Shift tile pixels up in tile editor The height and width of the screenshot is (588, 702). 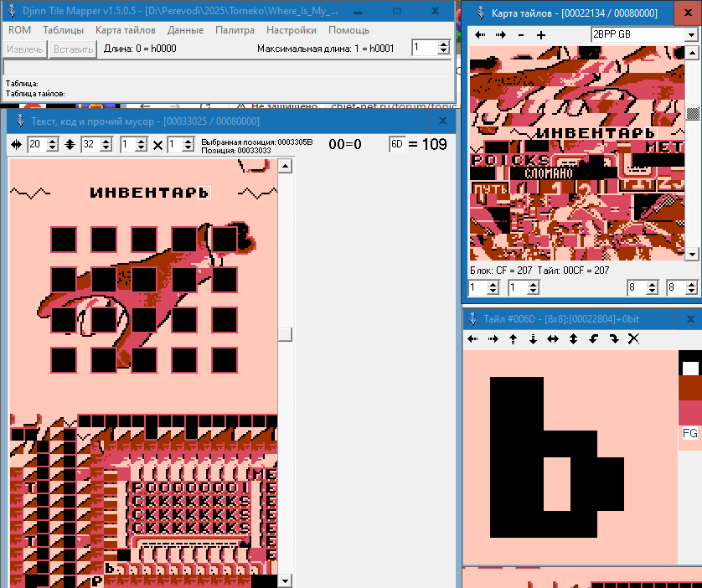click(513, 339)
